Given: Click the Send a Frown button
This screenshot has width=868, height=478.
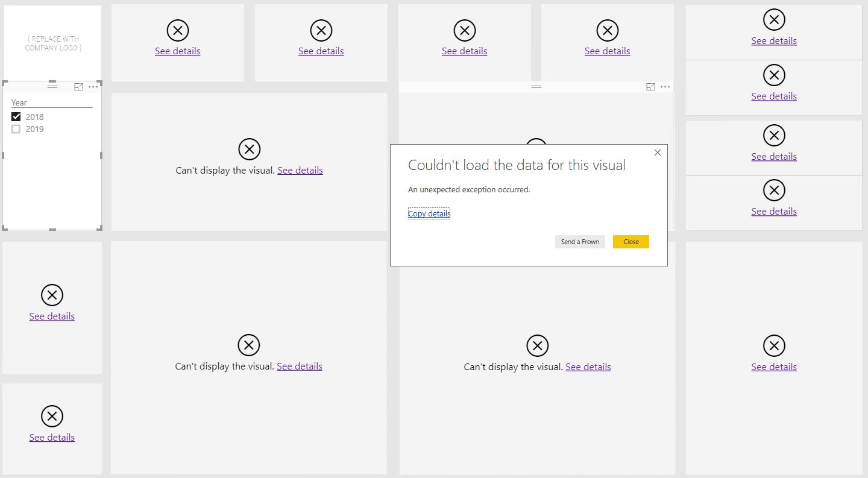Looking at the screenshot, I should (x=580, y=242).
